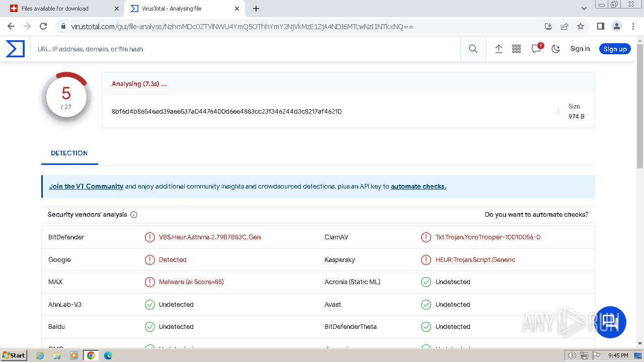Click the detection score 5/27 circle
This screenshot has width=644, height=362.
pyautogui.click(x=66, y=98)
